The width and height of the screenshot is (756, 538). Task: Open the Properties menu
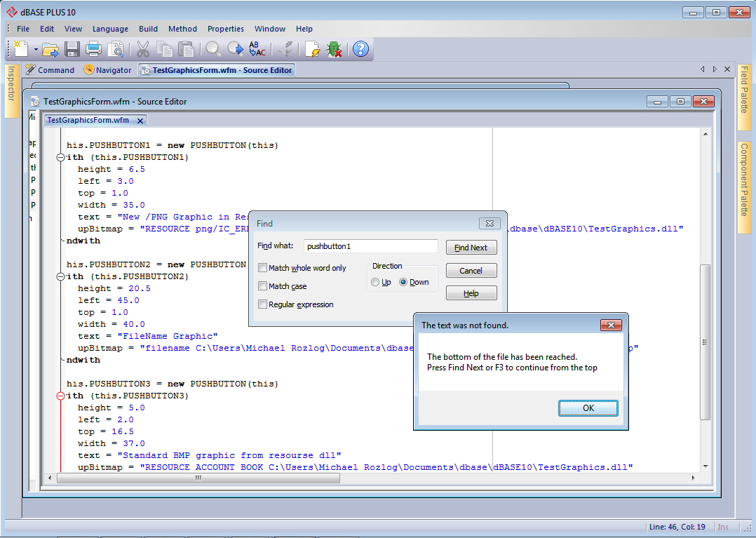226,29
